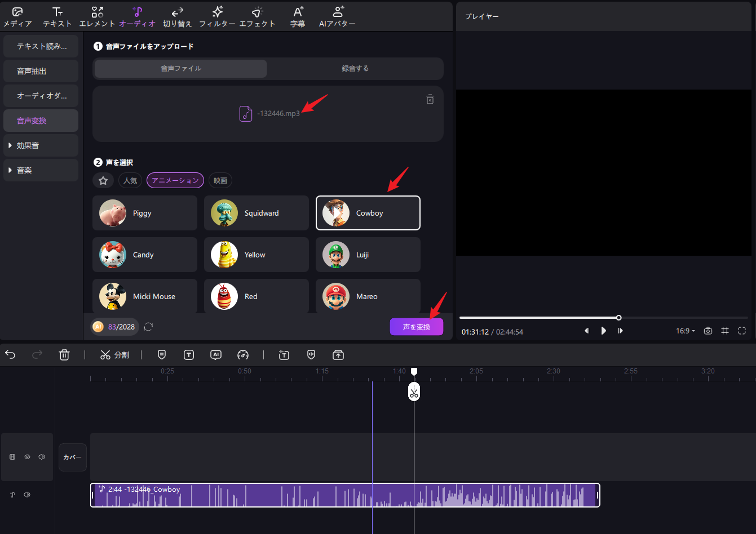Viewport: 756px width, 534px height.
Task: Select the オーディオ audio tab
Action: tap(138, 17)
